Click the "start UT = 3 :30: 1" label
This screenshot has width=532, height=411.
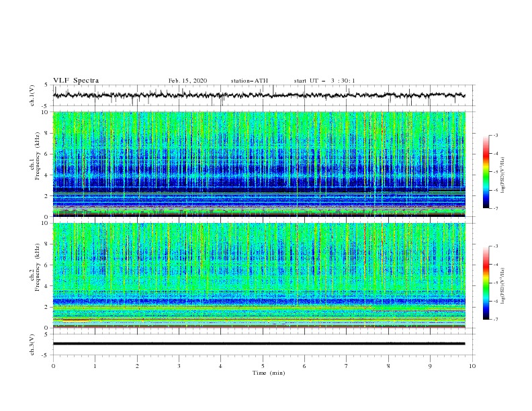pyautogui.click(x=324, y=81)
